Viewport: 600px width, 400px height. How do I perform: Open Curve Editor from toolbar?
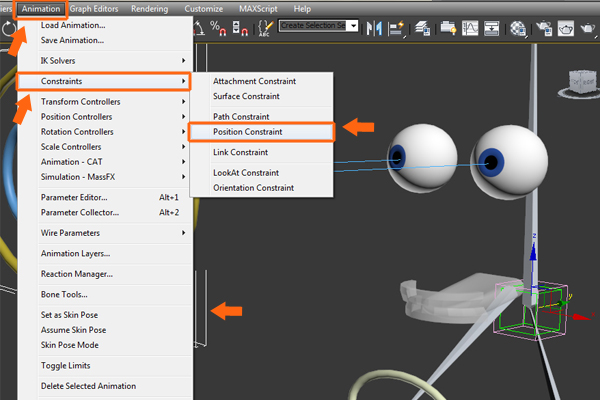pos(470,28)
